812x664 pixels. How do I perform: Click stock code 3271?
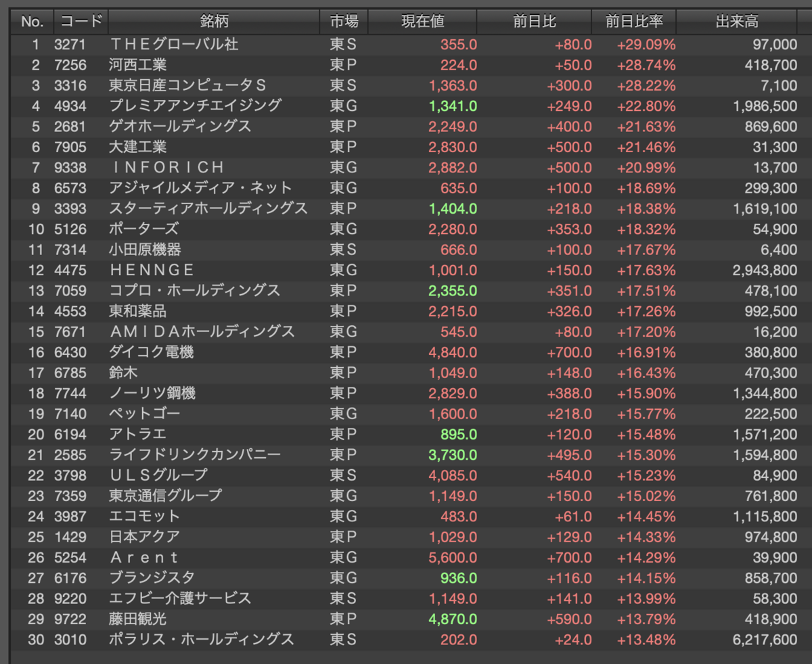[70, 45]
